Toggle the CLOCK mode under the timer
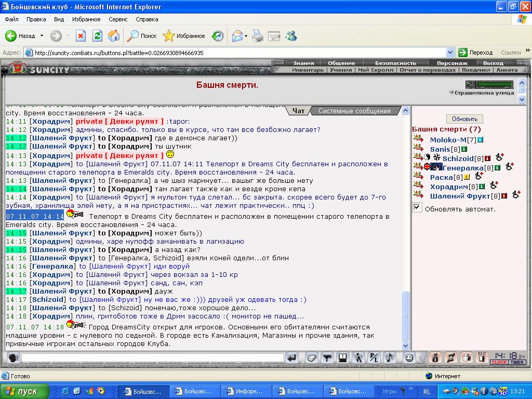Image resolution: width=532 pixels, height=399 pixels. point(499,362)
